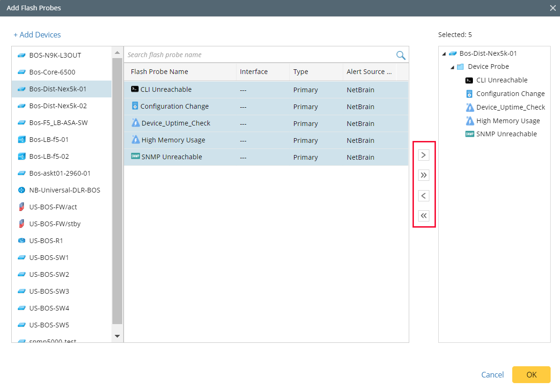Click the OK button
This screenshot has height=392, width=560.
coord(531,375)
